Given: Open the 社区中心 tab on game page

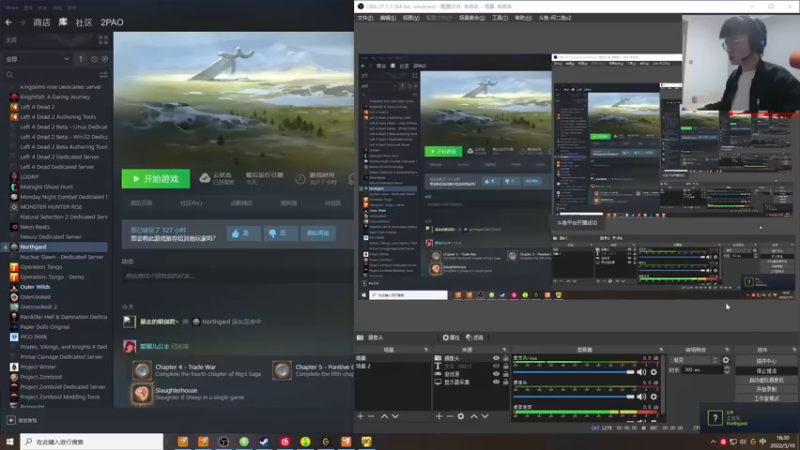Looking at the screenshot, I should coord(191,203).
